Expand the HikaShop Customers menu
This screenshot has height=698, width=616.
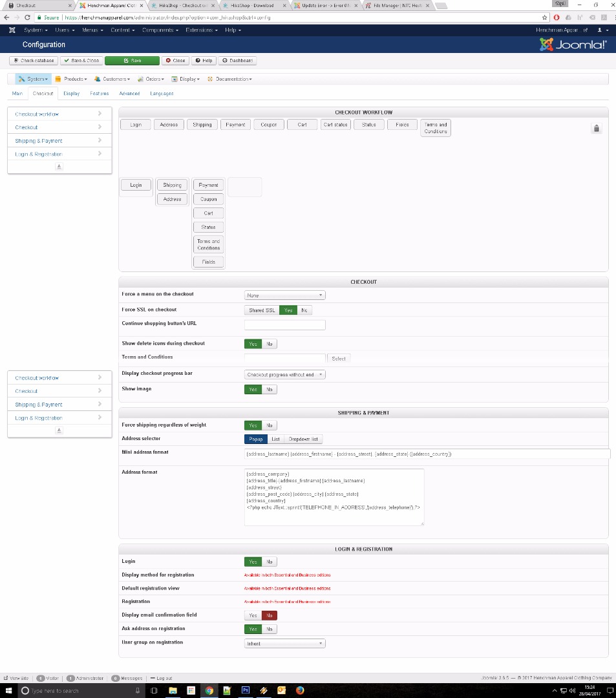[x=112, y=79]
